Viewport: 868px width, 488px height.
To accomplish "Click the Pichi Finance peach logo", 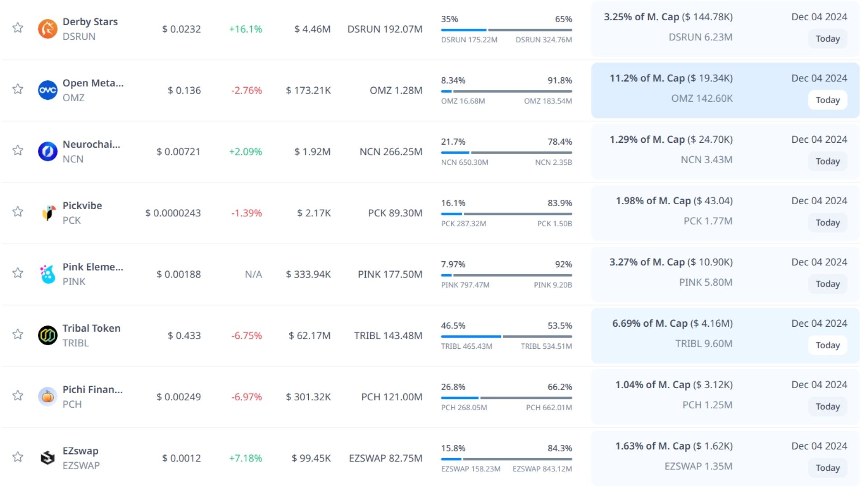I will click(x=47, y=397).
